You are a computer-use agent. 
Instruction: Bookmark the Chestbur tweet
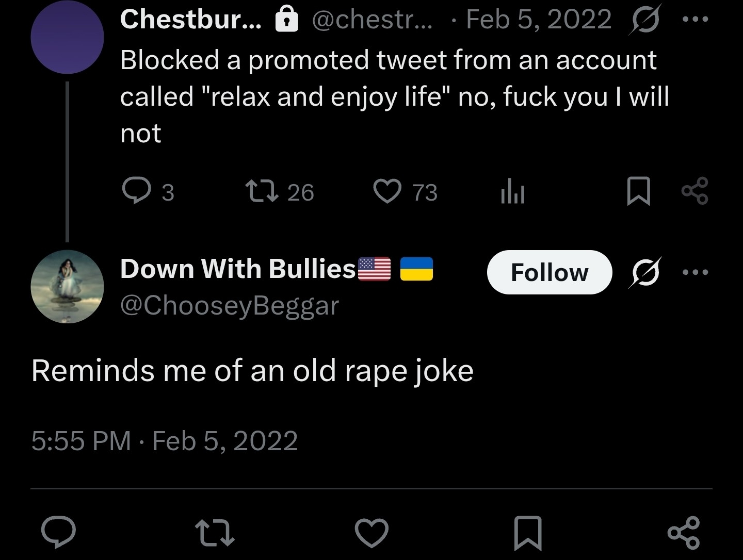638,191
